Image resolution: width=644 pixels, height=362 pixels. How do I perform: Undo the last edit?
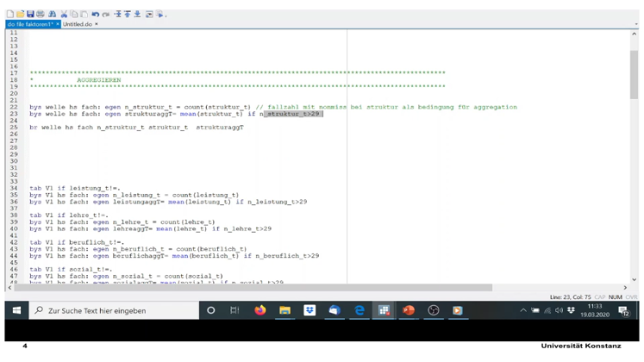click(x=96, y=15)
